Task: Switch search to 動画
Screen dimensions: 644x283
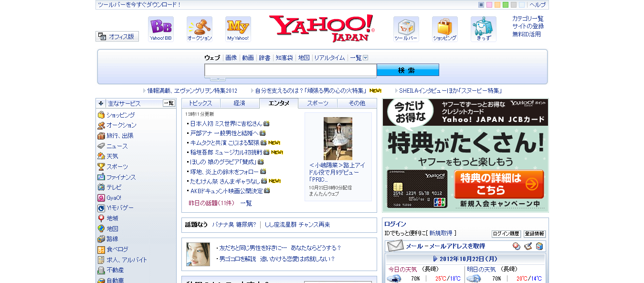Action: click(x=248, y=58)
